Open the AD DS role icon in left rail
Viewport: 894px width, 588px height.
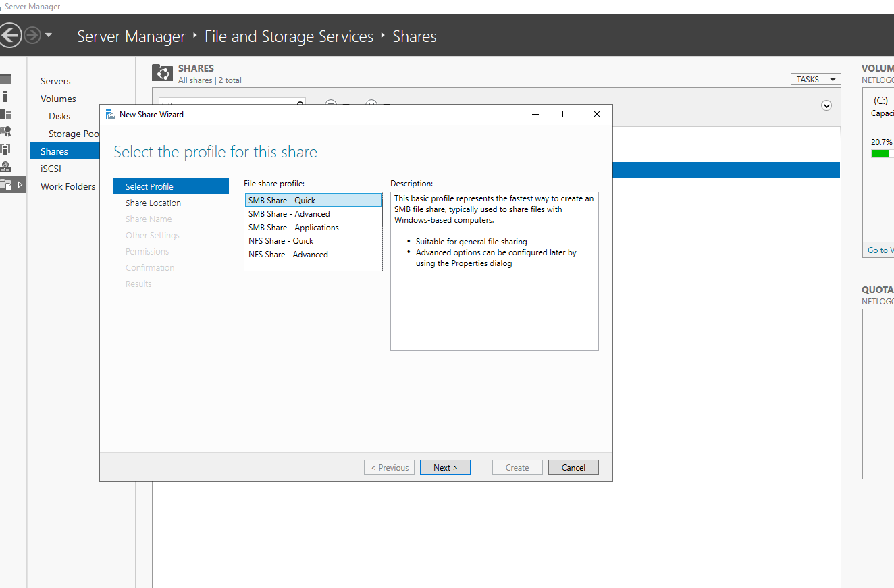tap(5, 149)
